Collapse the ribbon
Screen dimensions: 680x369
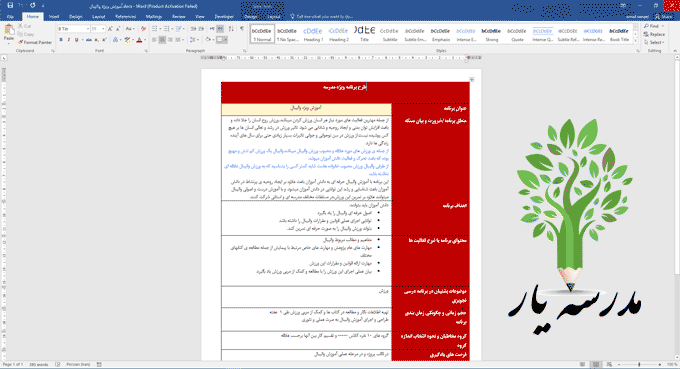click(675, 51)
